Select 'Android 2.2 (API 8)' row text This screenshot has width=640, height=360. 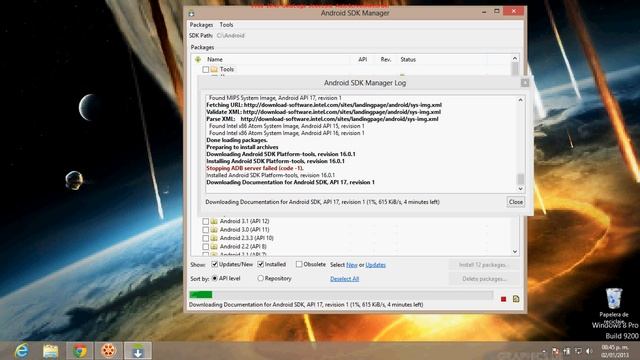click(243, 247)
